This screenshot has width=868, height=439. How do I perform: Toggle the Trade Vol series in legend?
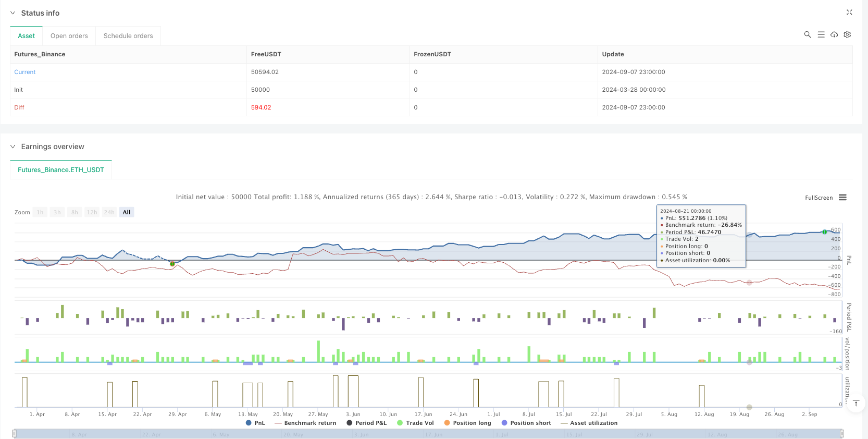(415, 423)
